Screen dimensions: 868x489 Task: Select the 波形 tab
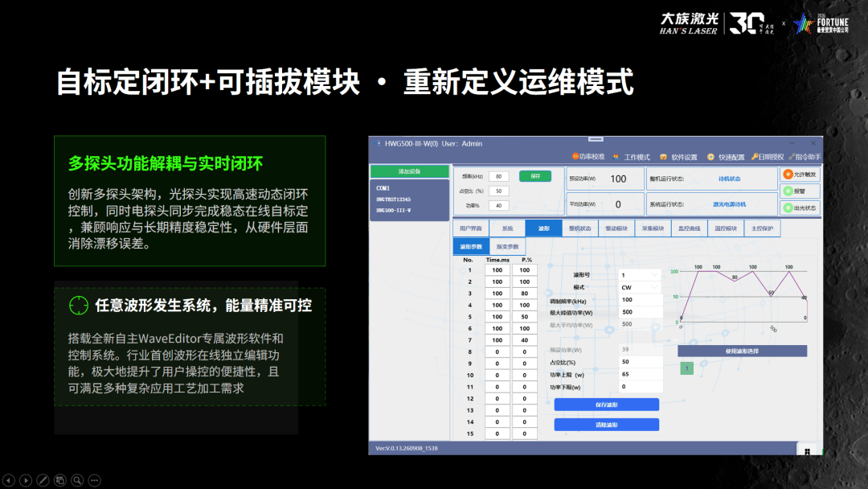click(x=543, y=228)
